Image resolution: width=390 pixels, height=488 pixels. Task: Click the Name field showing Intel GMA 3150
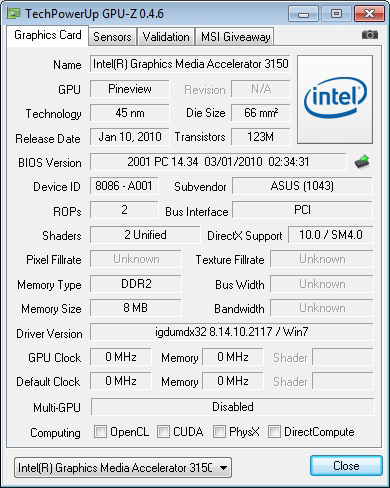pos(190,64)
